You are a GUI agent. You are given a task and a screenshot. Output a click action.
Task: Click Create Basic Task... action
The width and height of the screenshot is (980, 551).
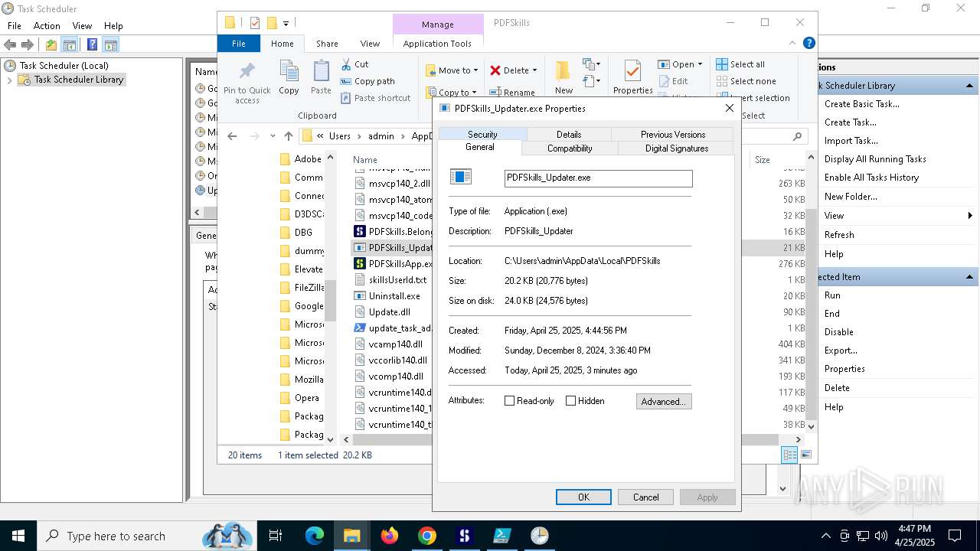(x=862, y=104)
